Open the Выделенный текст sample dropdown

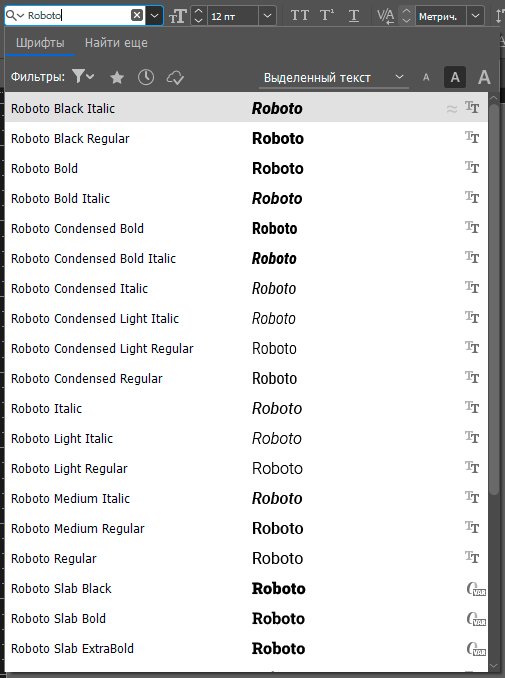coord(334,78)
